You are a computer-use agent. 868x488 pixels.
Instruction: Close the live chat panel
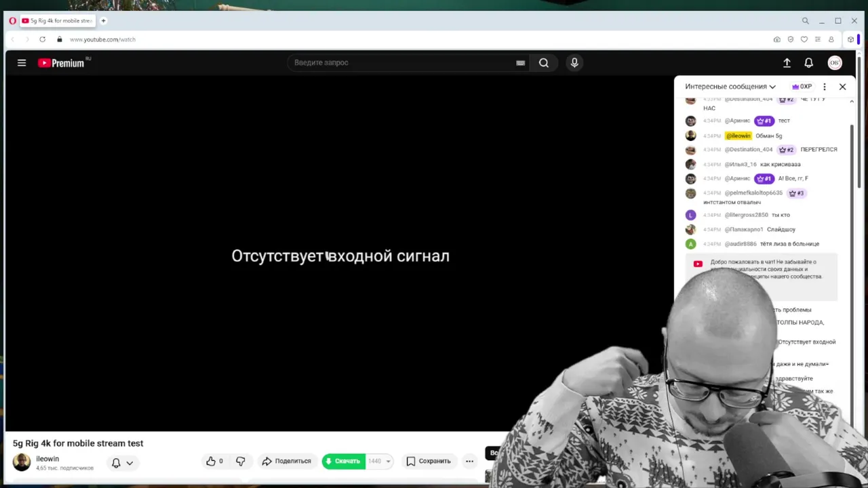[x=842, y=87]
